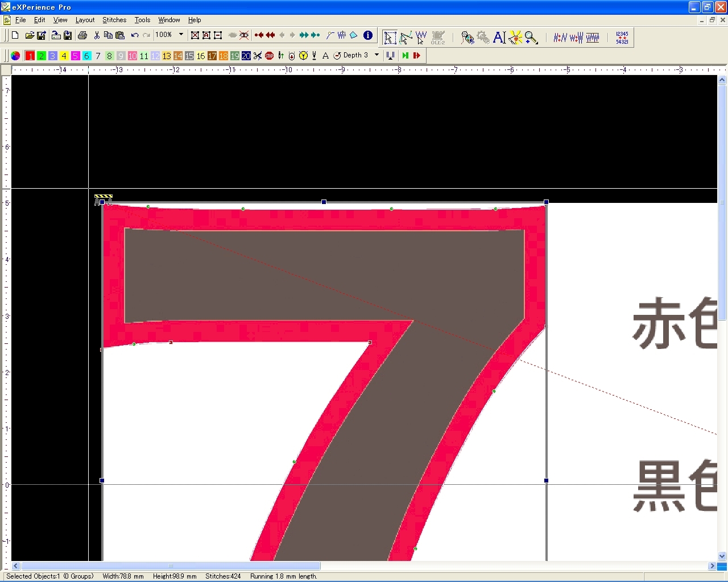Click the double teal right arrows icon
The image size is (728, 582).
(x=315, y=35)
